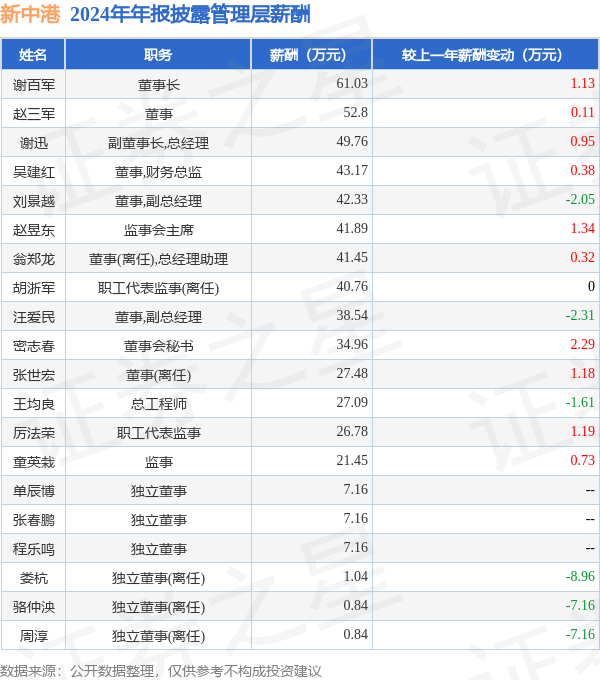This screenshot has height=680, width=600.
Task: Select the name 胡浙军
Action: 34,288
